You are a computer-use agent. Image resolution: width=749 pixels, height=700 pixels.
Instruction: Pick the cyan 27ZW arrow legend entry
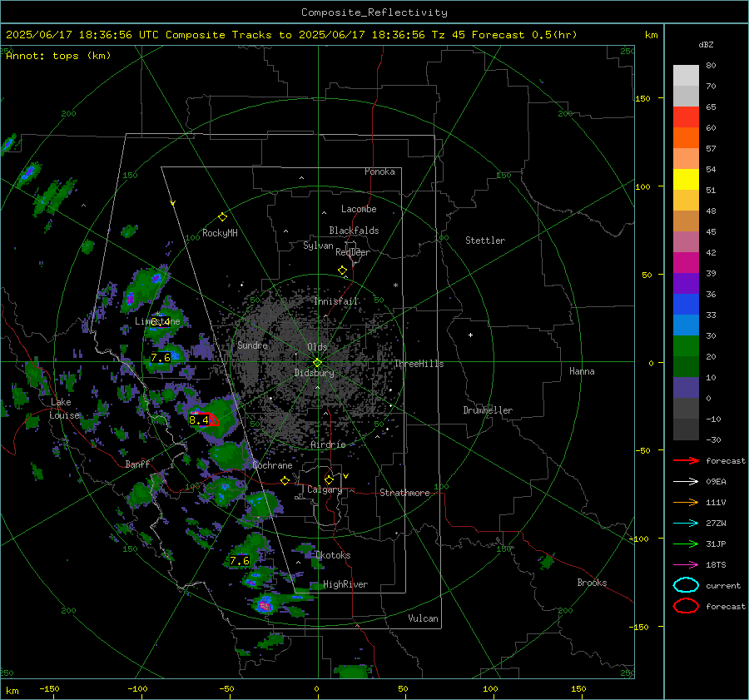click(x=686, y=524)
